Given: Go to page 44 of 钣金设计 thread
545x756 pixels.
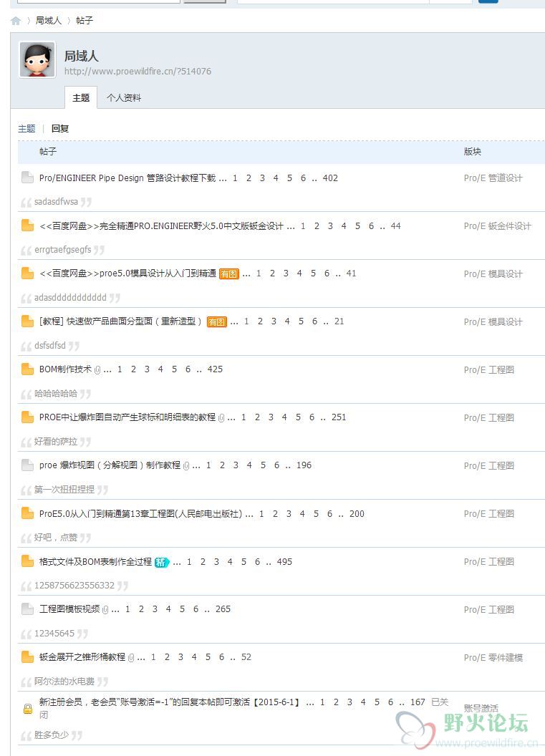Looking at the screenshot, I should pos(396,226).
